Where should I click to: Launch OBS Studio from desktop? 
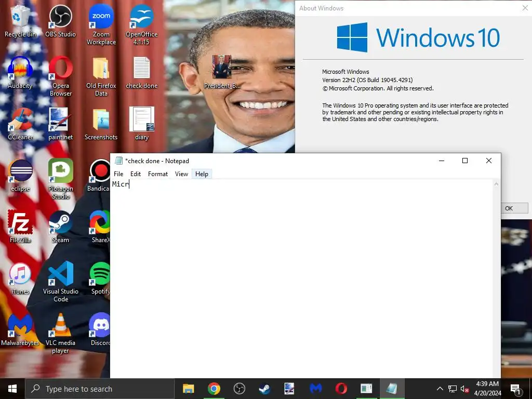coord(60,21)
